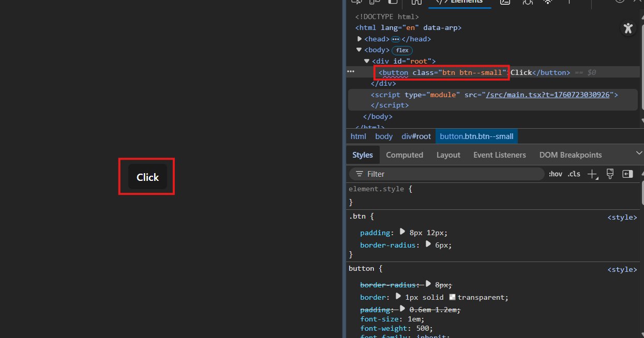Select div#root in the breadcrumb bar
Viewport: 644px width, 338px height.
[416, 136]
